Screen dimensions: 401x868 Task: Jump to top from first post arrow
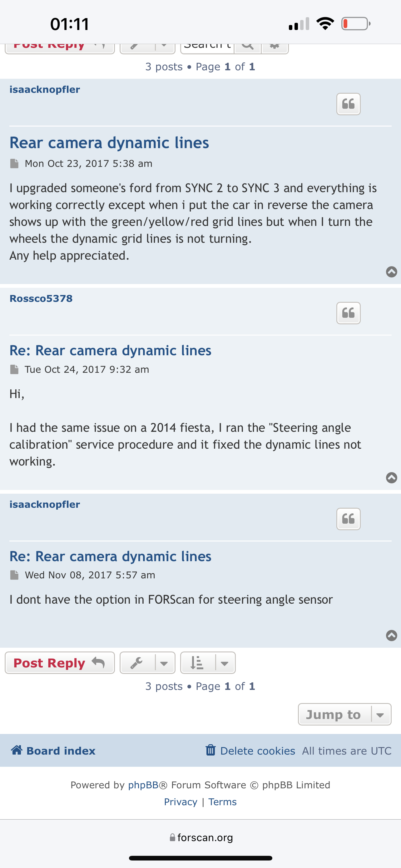(391, 272)
